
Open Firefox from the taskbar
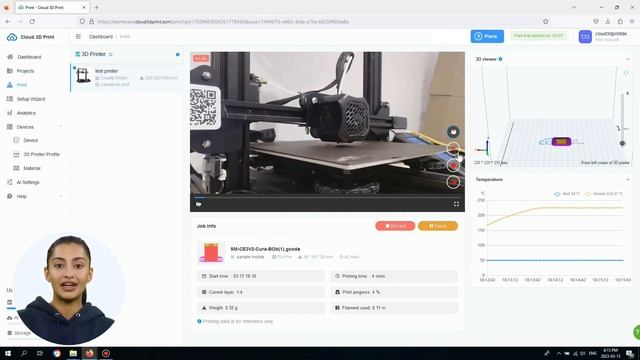click(89, 353)
